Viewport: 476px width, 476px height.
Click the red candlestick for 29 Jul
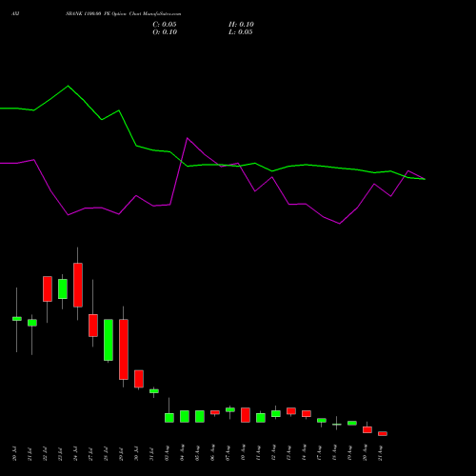124,349
